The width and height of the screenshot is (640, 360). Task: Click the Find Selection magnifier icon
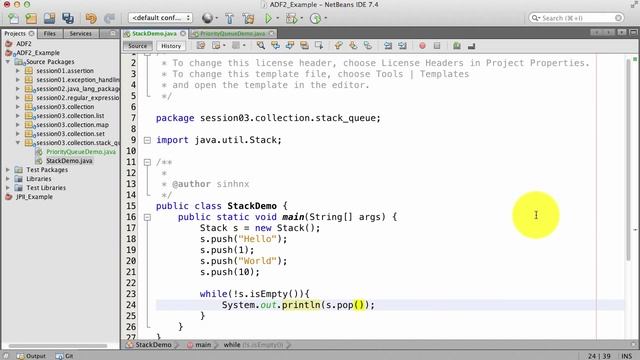260,46
